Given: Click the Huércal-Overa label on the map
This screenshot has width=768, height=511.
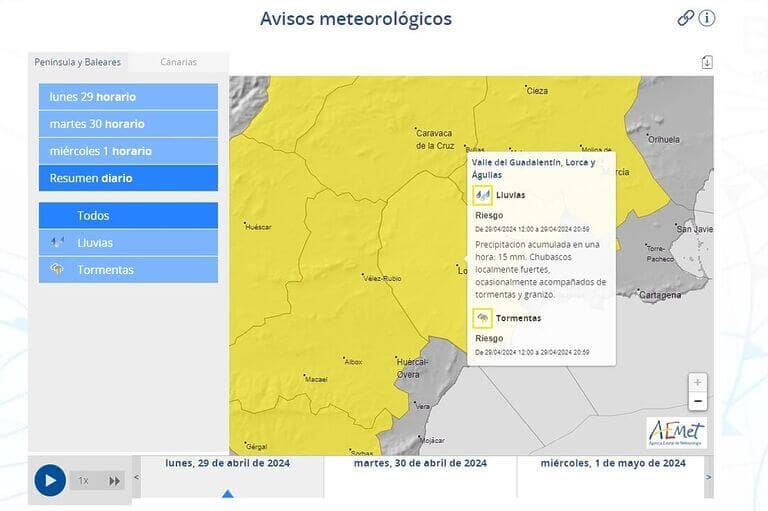Looking at the screenshot, I should coord(411,368).
